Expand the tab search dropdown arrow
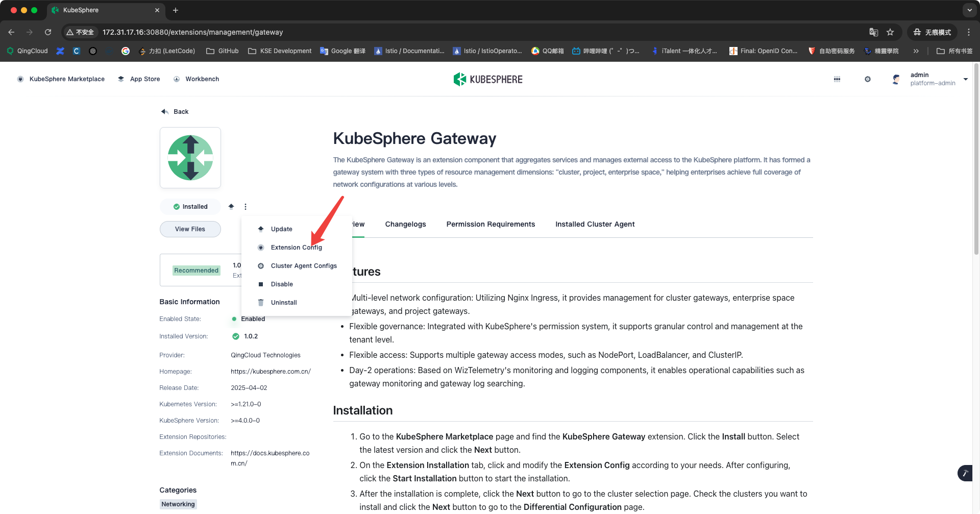 [x=969, y=10]
